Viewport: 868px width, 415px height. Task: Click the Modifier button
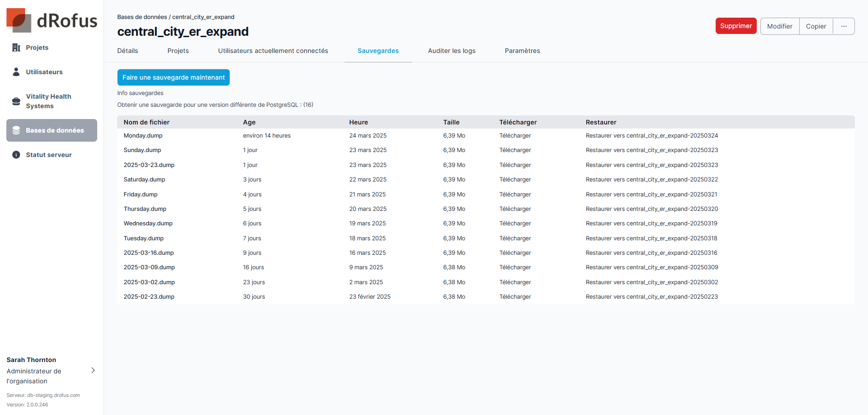779,26
